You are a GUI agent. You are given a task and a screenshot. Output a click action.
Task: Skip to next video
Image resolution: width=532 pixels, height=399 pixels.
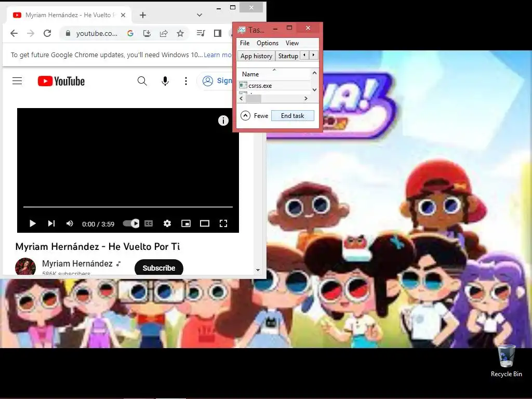pyautogui.click(x=51, y=223)
